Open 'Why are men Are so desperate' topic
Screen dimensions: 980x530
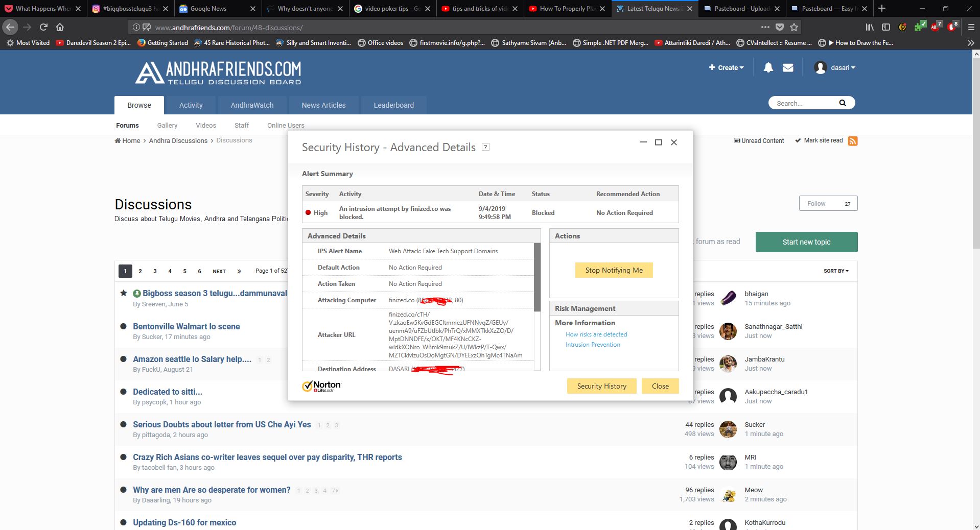click(212, 490)
